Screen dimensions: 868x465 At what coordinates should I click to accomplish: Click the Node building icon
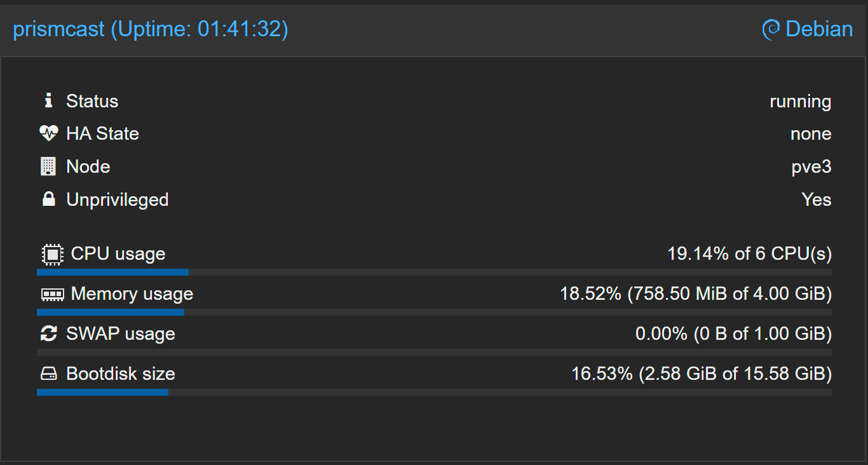click(48, 166)
